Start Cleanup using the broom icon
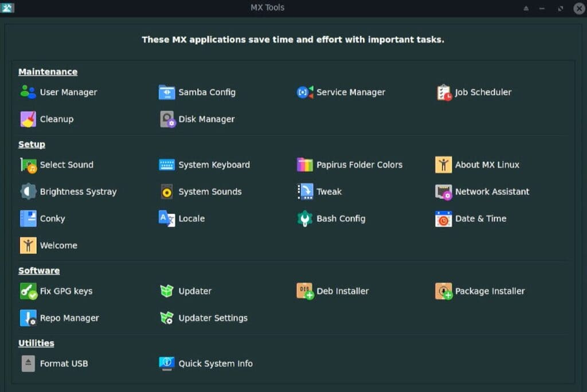This screenshot has height=392, width=587. click(28, 119)
